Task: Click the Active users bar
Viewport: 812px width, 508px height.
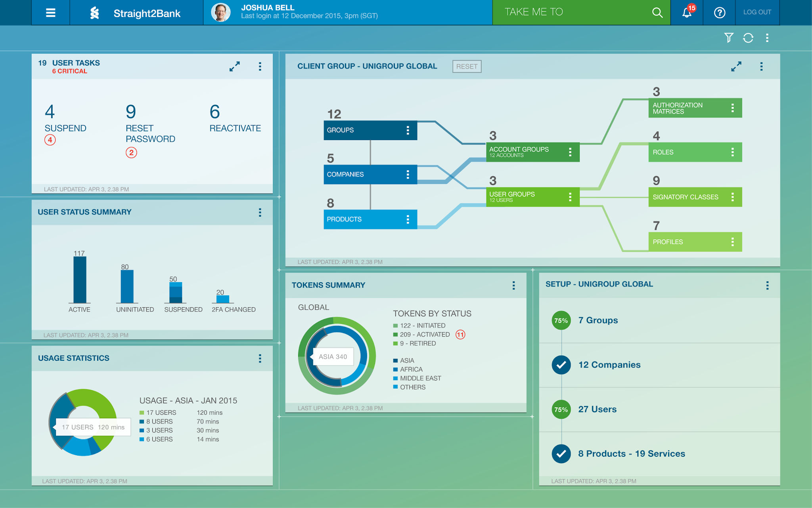Action: coord(80,279)
